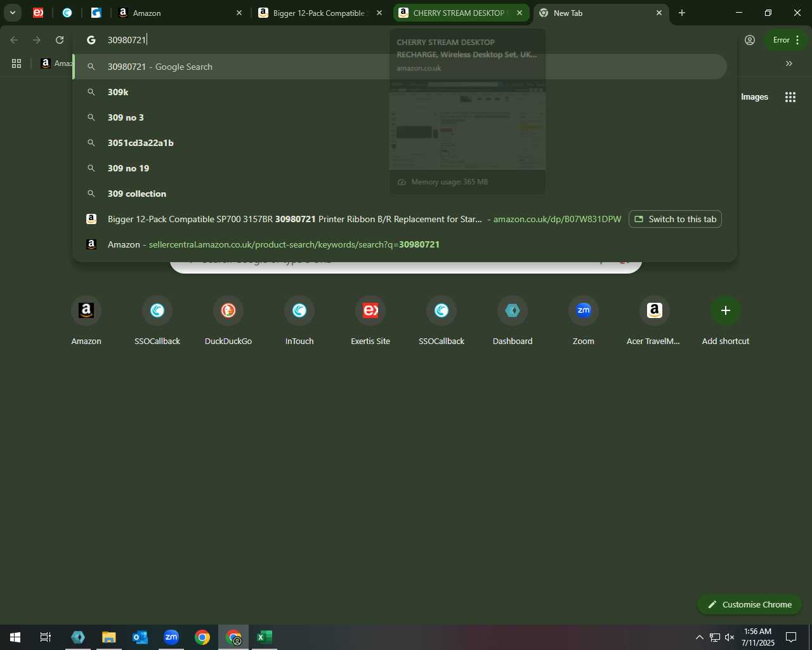Show hidden system tray icons
The height and width of the screenshot is (650, 812).
point(700,637)
